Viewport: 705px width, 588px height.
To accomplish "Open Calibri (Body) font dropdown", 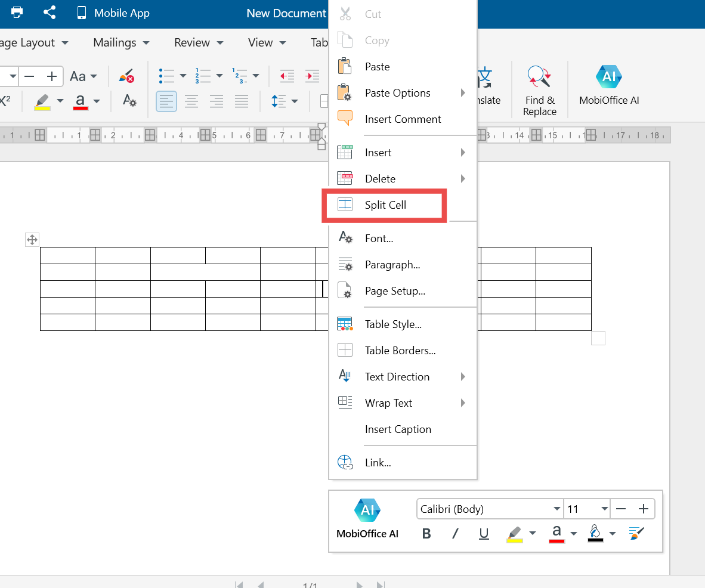I will coord(490,509).
